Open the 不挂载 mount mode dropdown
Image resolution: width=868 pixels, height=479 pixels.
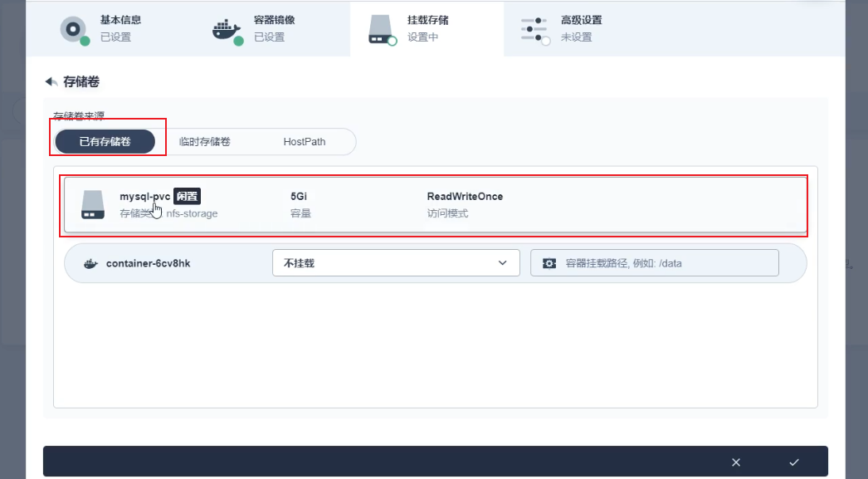click(396, 262)
